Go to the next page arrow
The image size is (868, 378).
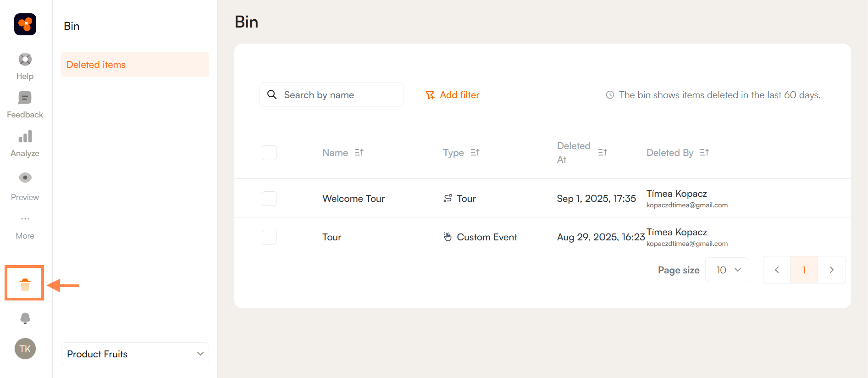pyautogui.click(x=831, y=270)
